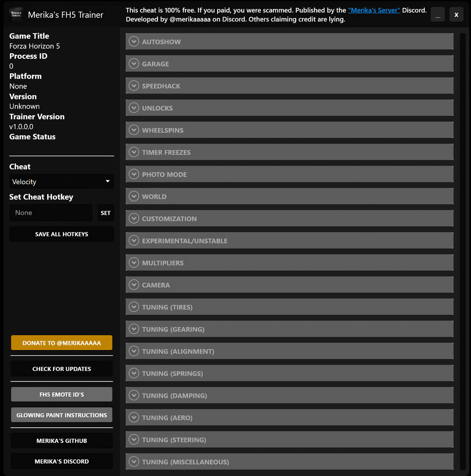471x476 pixels.
Task: Expand the GARAGE section
Action: coord(290,64)
